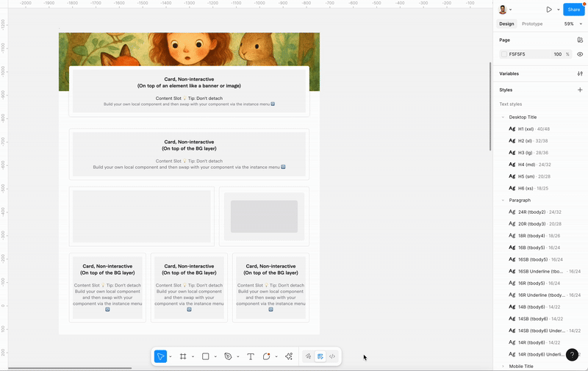Open the Variables settings icon
The height and width of the screenshot is (371, 588).
coord(580,73)
